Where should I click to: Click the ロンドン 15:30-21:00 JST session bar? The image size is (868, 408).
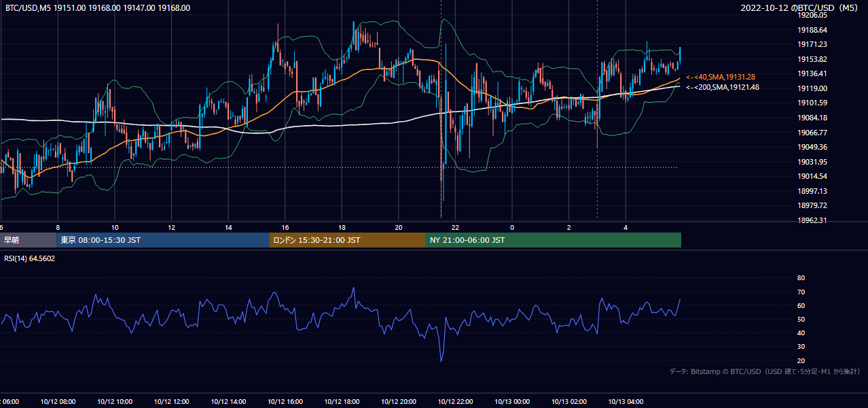tap(348, 240)
